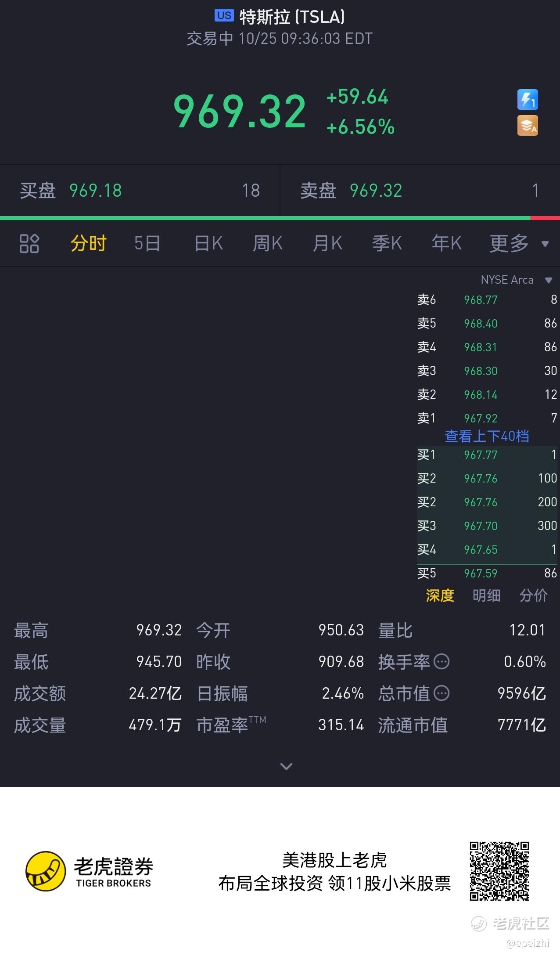Tap the 美港股上老虎 banner text
Viewport: 560px width, 956px height.
334,860
